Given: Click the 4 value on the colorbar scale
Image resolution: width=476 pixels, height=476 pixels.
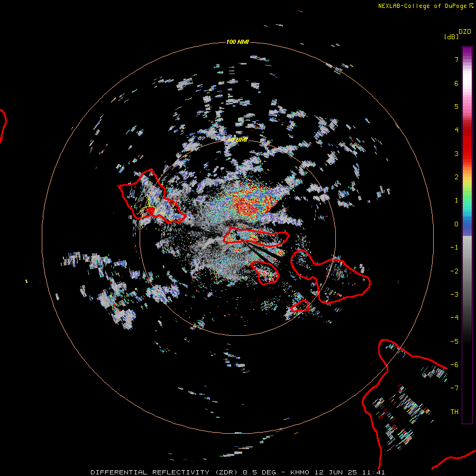Looking at the screenshot, I should point(456,130).
